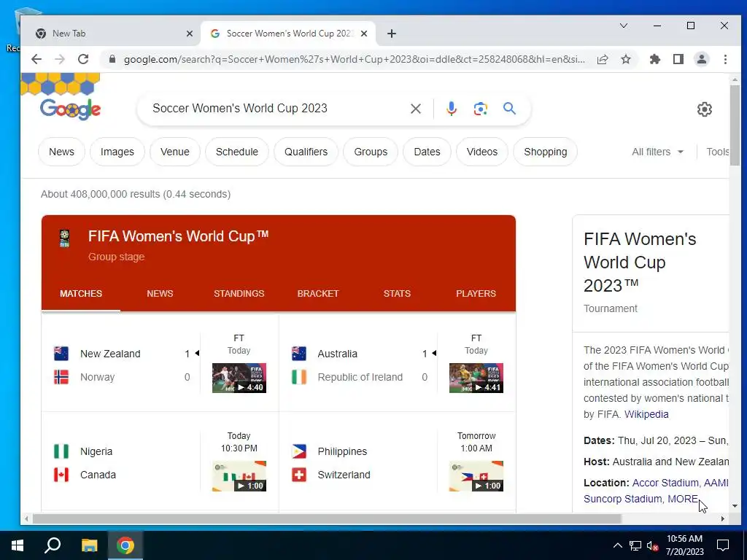
Task: Open the MATCHES tab
Action: point(81,293)
